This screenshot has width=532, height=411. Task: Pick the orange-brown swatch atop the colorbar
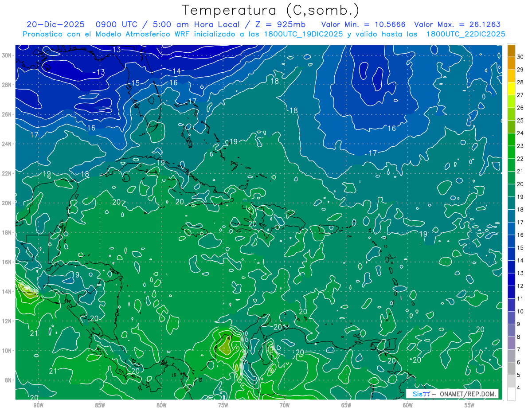511,51
